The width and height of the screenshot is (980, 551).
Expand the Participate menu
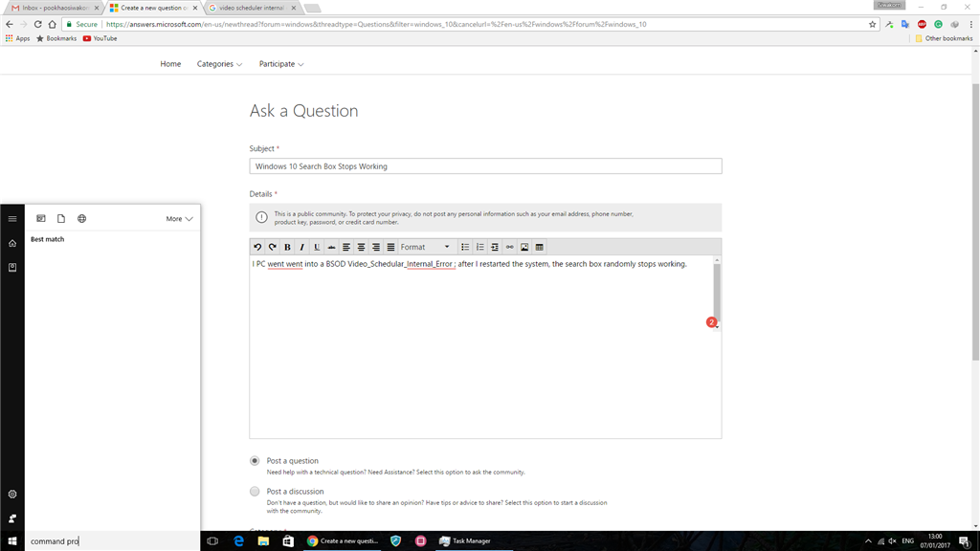point(281,64)
